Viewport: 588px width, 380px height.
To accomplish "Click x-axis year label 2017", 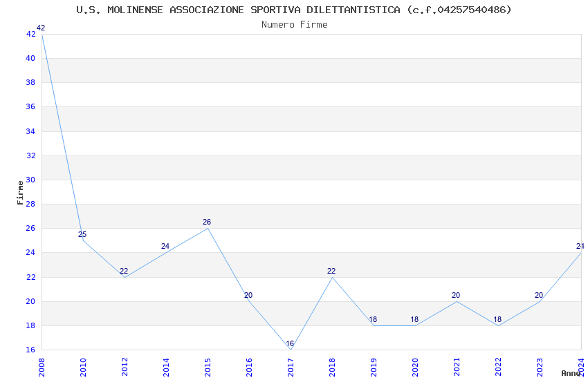I will pyautogui.click(x=291, y=368).
